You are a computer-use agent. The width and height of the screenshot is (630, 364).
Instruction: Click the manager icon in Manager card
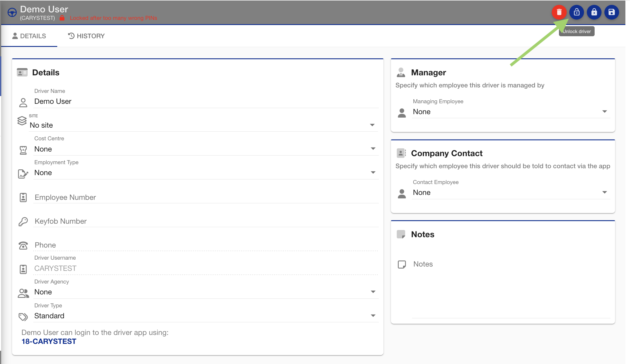coord(401,72)
